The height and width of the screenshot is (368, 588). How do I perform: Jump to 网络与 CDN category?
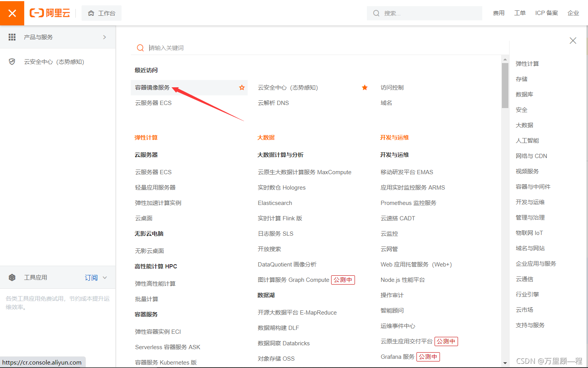click(x=531, y=156)
